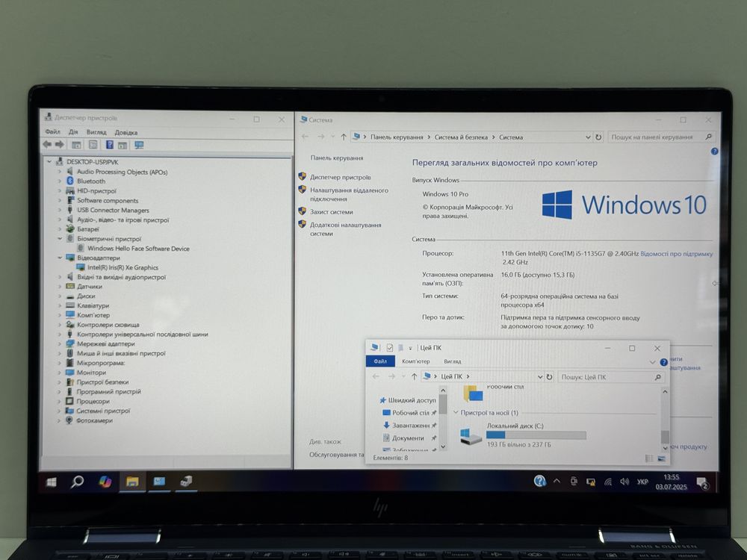This screenshot has width=747, height=560.
Task: Collapse the Відеоадаптери category
Action: pyautogui.click(x=60, y=258)
